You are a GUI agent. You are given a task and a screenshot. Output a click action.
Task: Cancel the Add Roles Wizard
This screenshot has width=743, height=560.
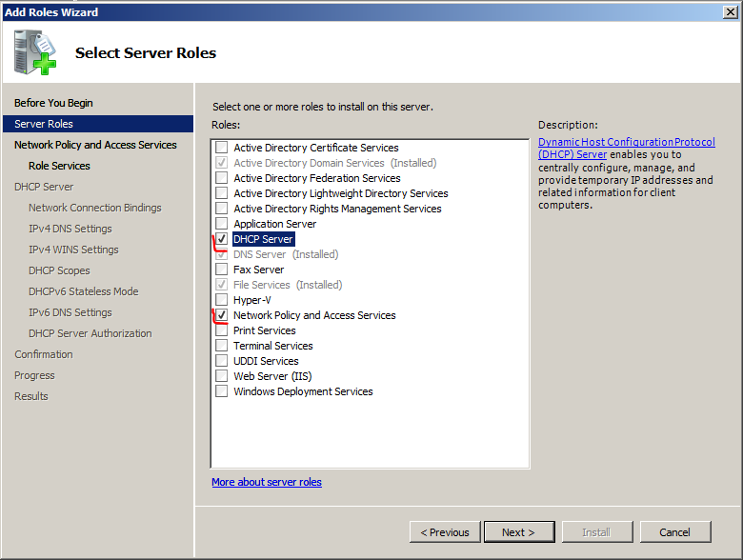675,532
